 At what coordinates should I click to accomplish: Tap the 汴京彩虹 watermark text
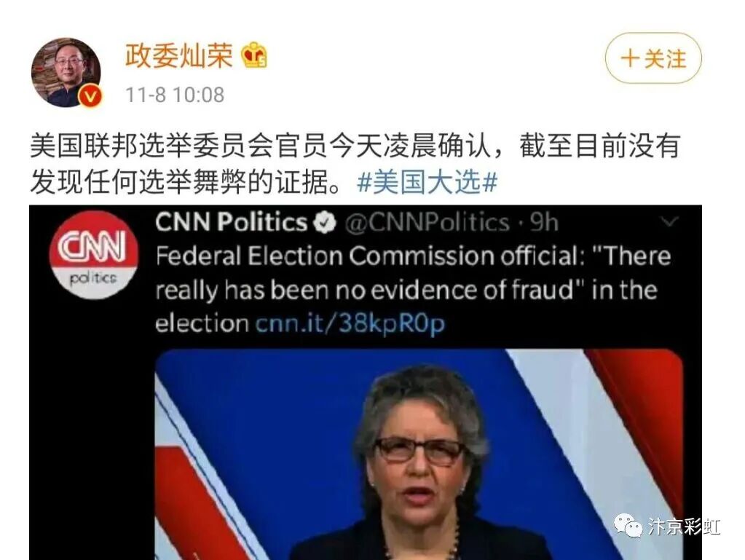click(684, 527)
